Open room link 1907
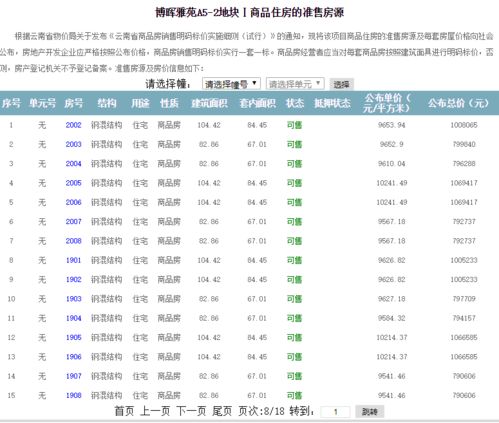499x423 pixels. click(x=73, y=376)
